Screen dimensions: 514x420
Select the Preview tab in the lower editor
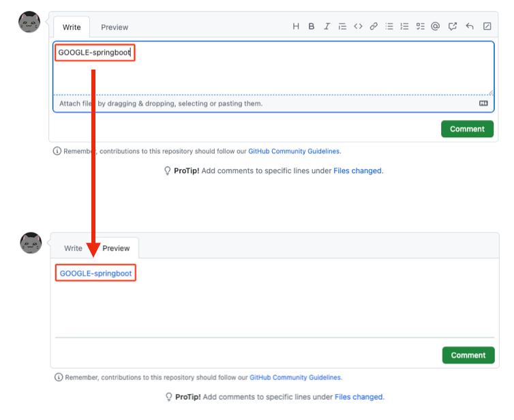coord(116,248)
